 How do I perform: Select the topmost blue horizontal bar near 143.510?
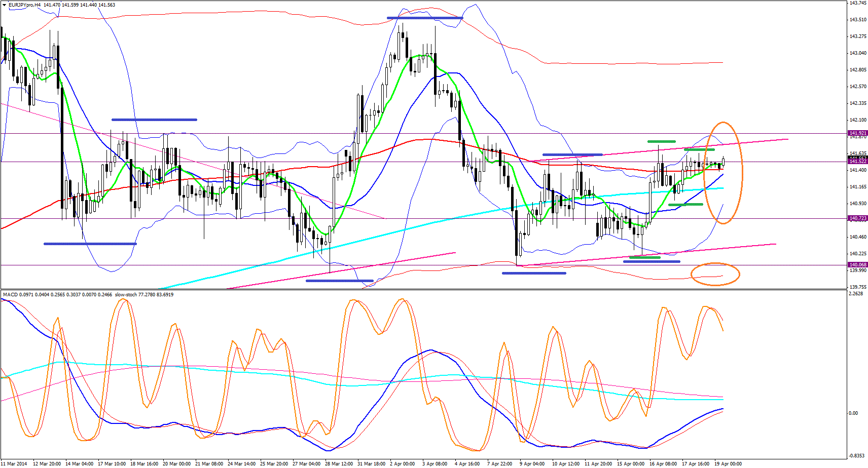424,18
